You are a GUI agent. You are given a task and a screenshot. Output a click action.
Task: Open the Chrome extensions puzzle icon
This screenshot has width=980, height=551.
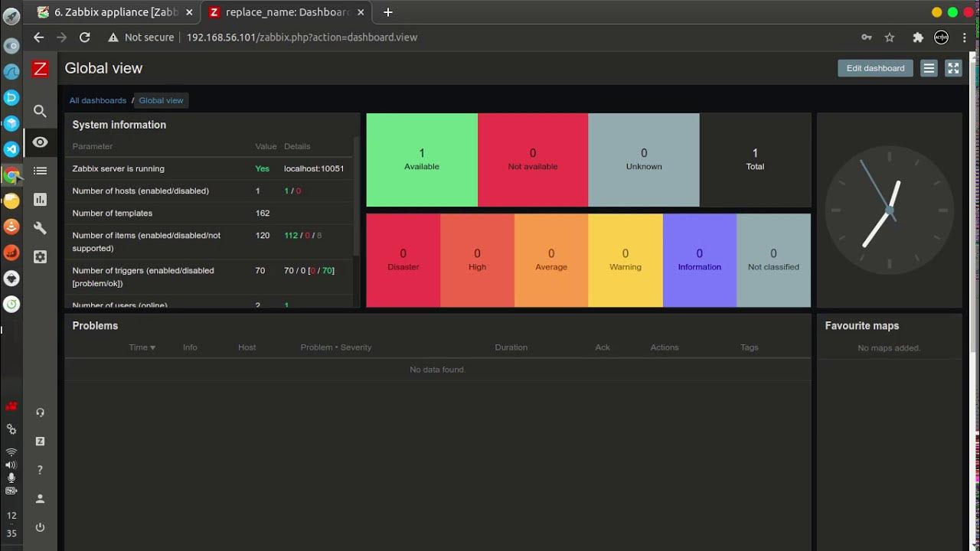click(918, 37)
